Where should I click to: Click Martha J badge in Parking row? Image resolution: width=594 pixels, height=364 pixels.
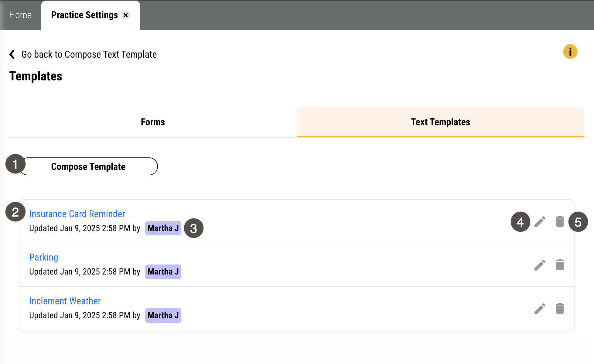point(163,271)
